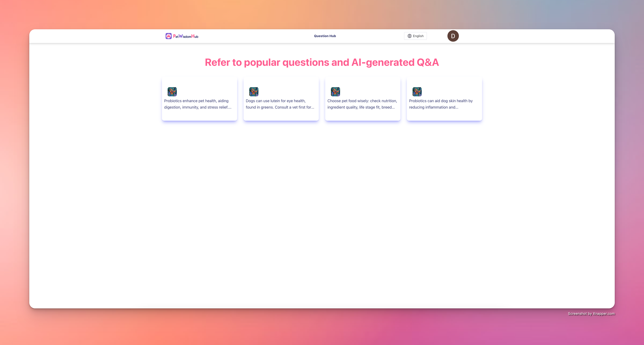The height and width of the screenshot is (345, 644).
Task: Click the Screenshot by Xnapper.com watermark
Action: [x=591, y=314]
